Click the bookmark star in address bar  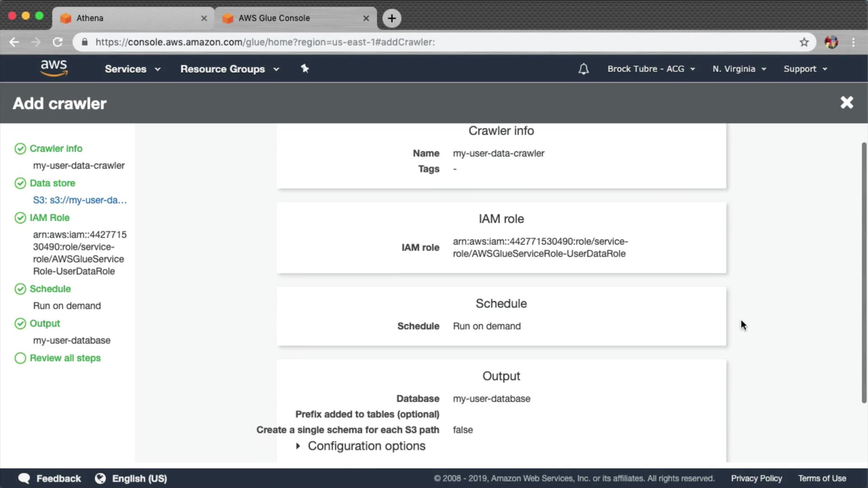(804, 42)
